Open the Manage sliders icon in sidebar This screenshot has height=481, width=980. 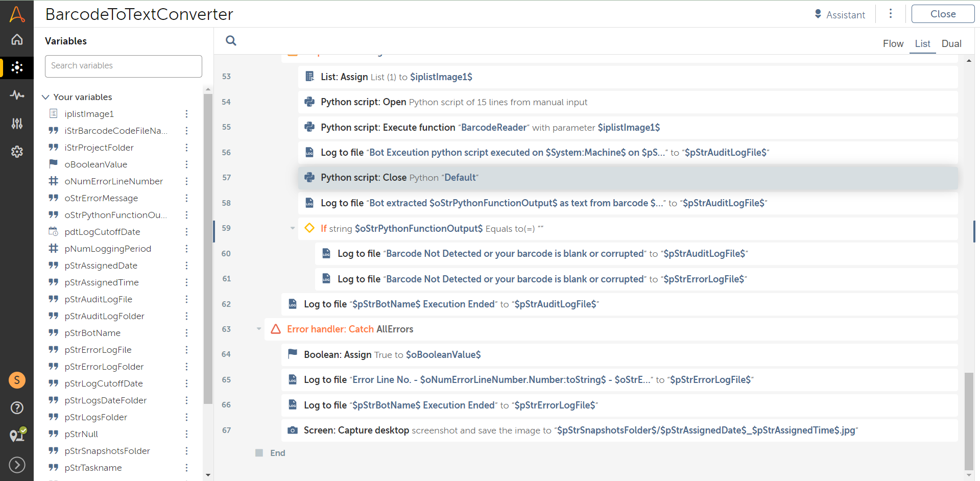pos(17,123)
